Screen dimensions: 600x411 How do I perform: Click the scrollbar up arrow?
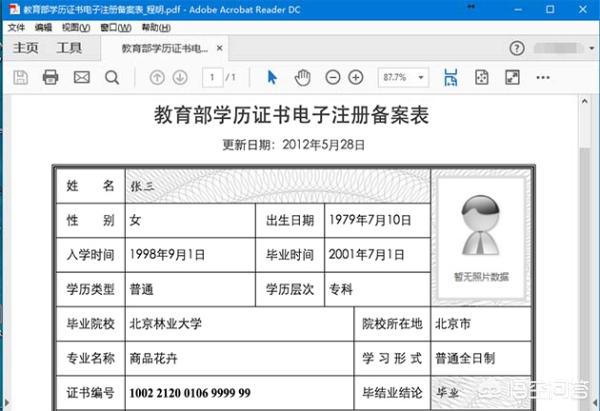point(585,102)
